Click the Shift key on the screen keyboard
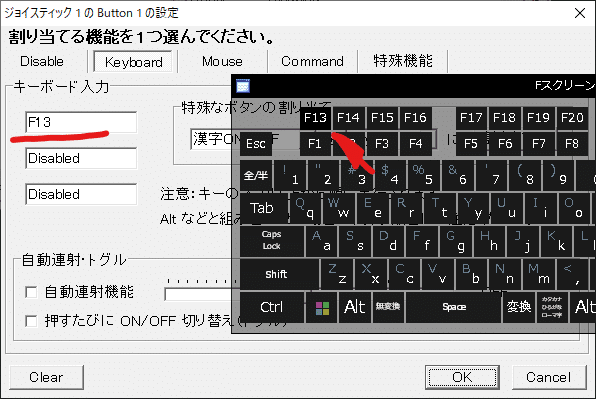Screen dimensions: 596x399 279,274
